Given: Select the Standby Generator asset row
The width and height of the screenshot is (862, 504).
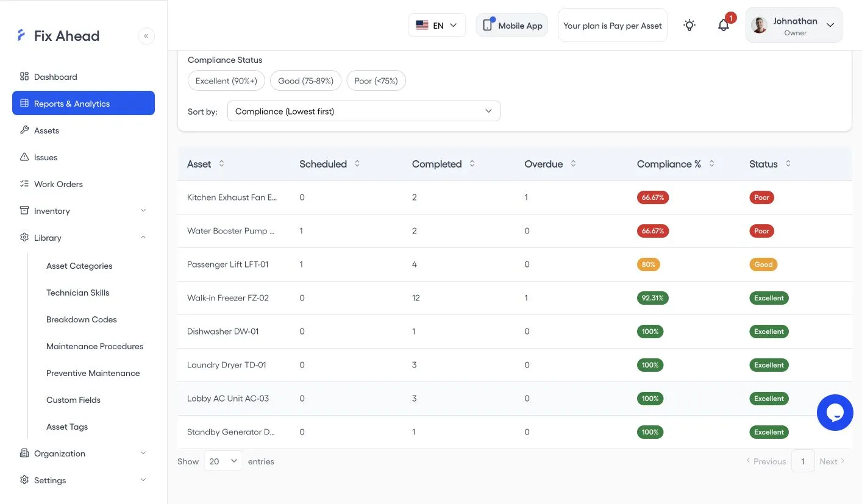Looking at the screenshot, I should pos(515,432).
